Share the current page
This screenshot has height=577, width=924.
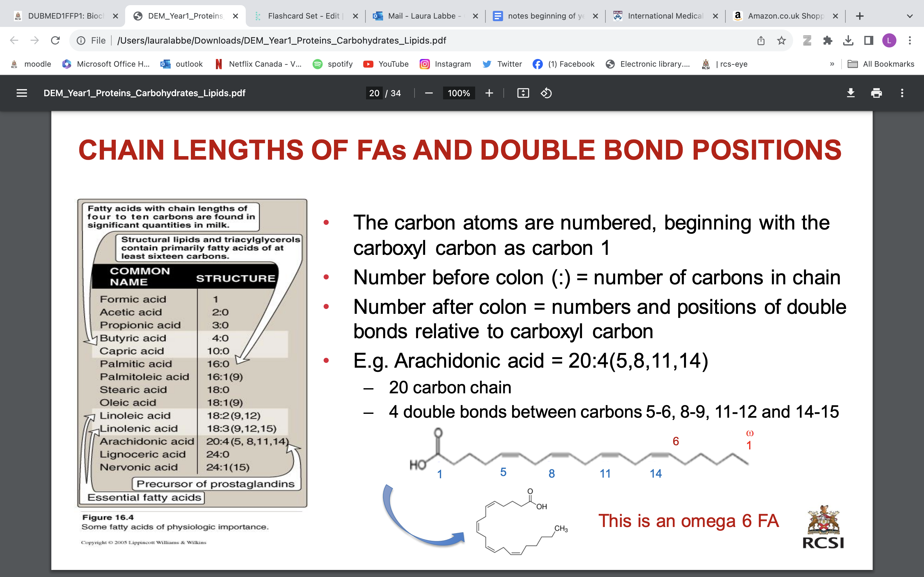761,40
